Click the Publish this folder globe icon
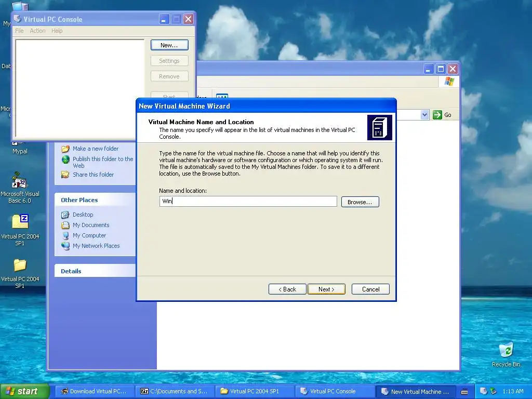Viewport: 532px width, 399px height. pyautogui.click(x=65, y=159)
